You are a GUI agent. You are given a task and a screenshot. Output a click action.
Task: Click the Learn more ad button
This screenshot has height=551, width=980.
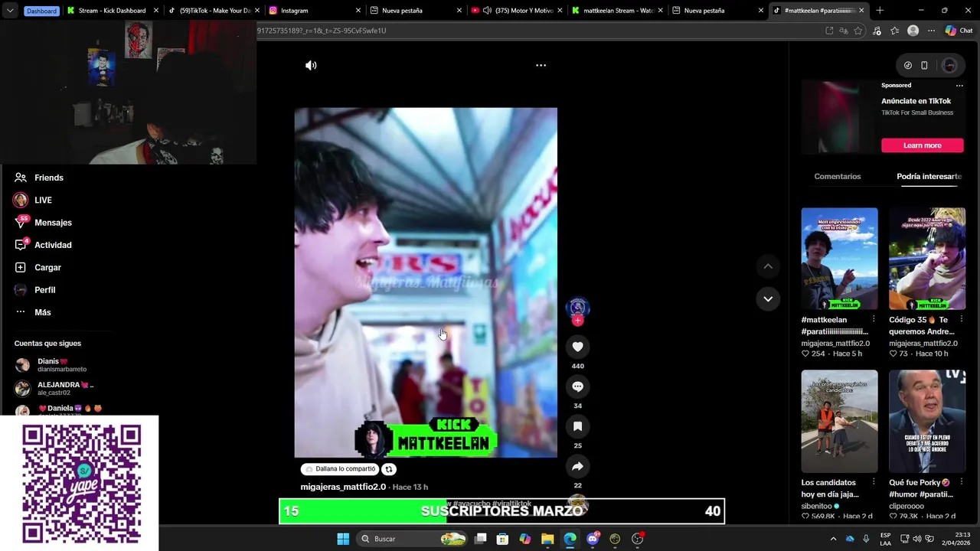[x=922, y=145]
